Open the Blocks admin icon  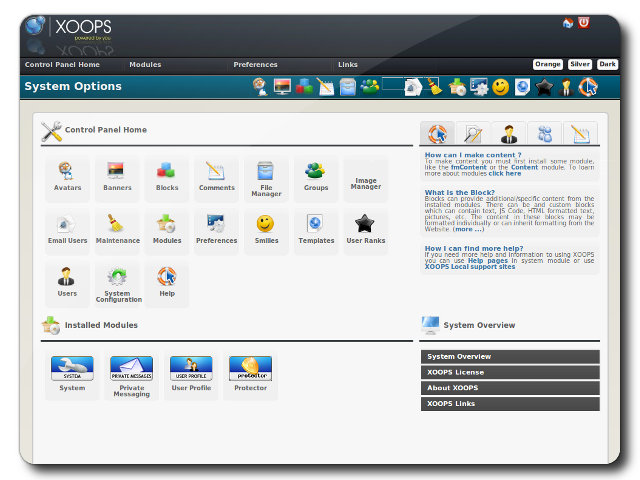click(x=166, y=176)
